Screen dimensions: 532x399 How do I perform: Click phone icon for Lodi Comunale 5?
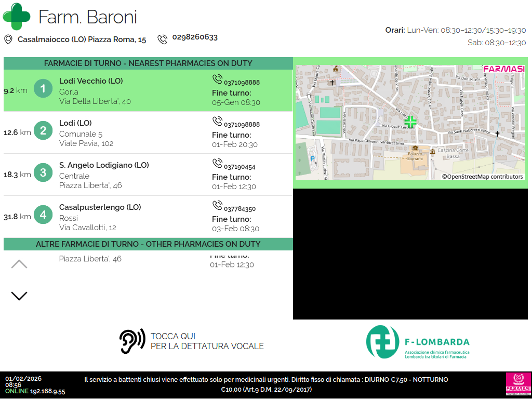point(217,121)
